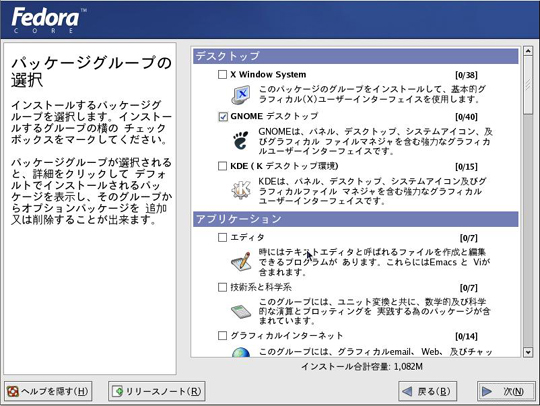Image resolution: width=540 pixels, height=406 pixels.
Task: Click the scrollbar up arrow
Action: point(528,51)
